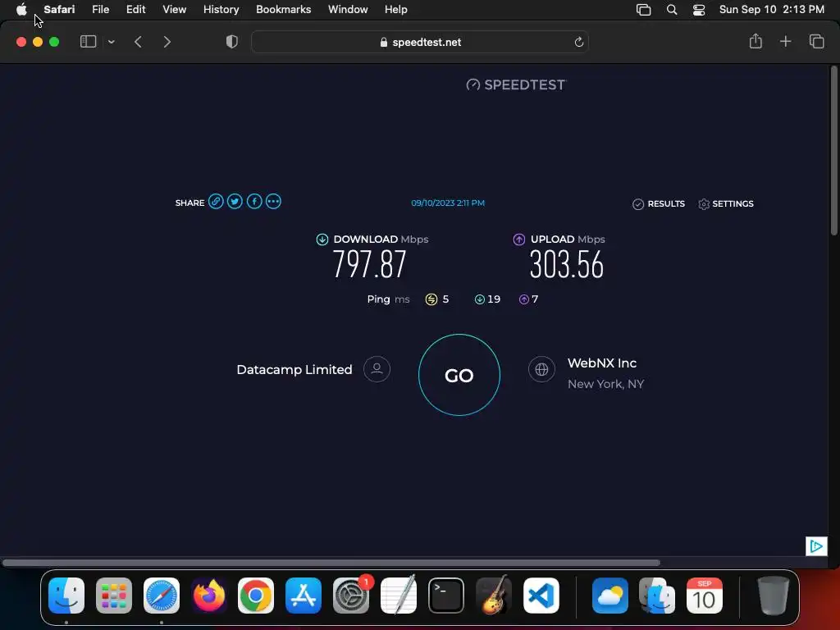Click the screen mirroring menu bar icon
Screen dimensions: 840x630
pyautogui.click(x=643, y=10)
